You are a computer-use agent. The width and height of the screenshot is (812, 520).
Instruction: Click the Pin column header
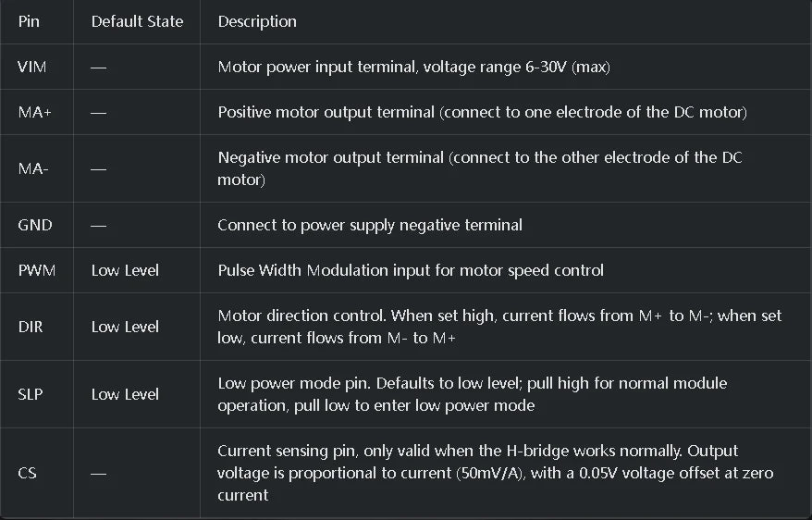(x=29, y=21)
